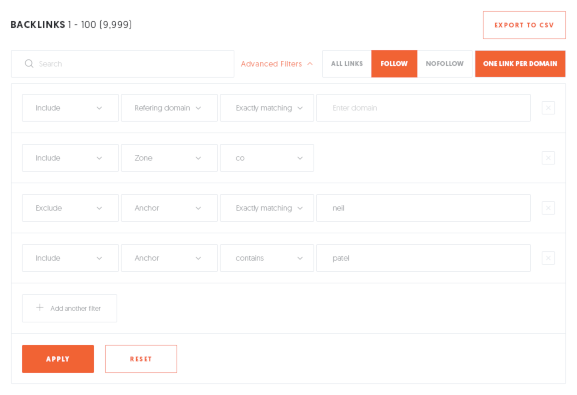This screenshot has height=395, width=577.
Task: Open Anchor dropdown in the Exclude row
Action: pyautogui.click(x=169, y=208)
